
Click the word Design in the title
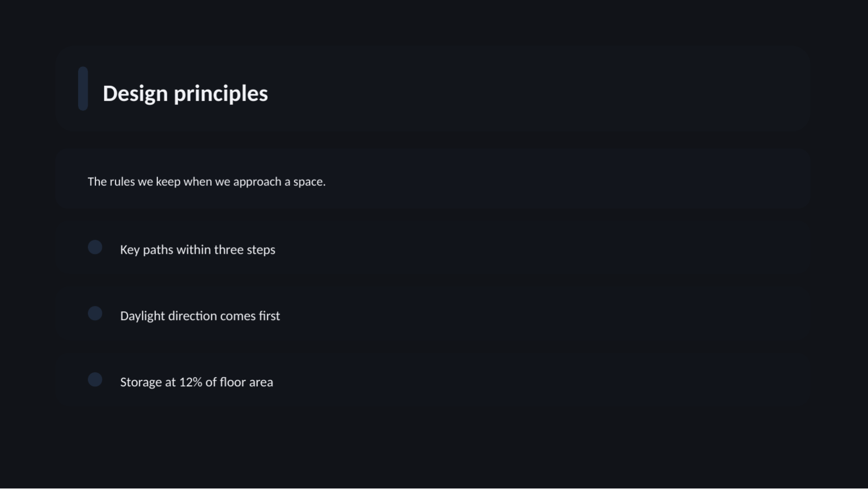pos(135,93)
